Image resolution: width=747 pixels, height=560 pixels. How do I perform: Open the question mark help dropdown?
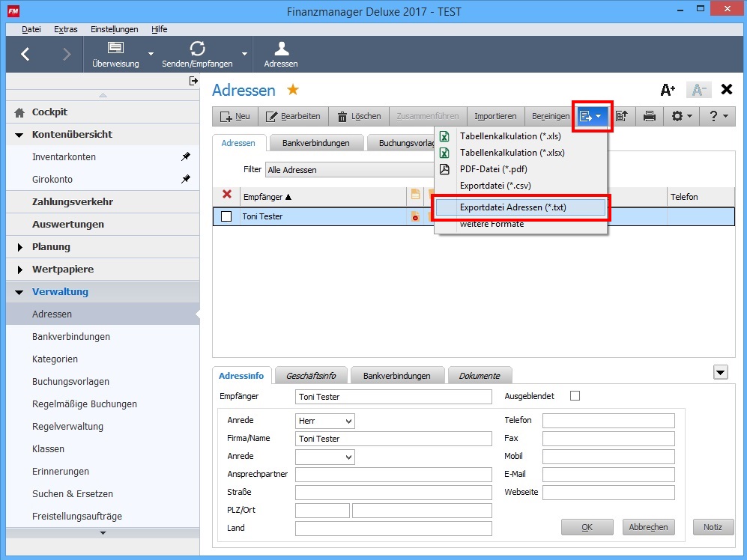(718, 116)
